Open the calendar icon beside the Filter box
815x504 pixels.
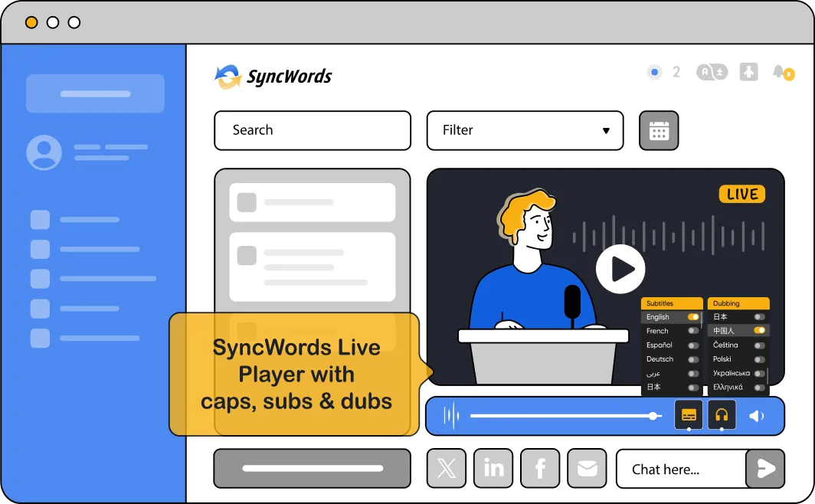pos(658,130)
